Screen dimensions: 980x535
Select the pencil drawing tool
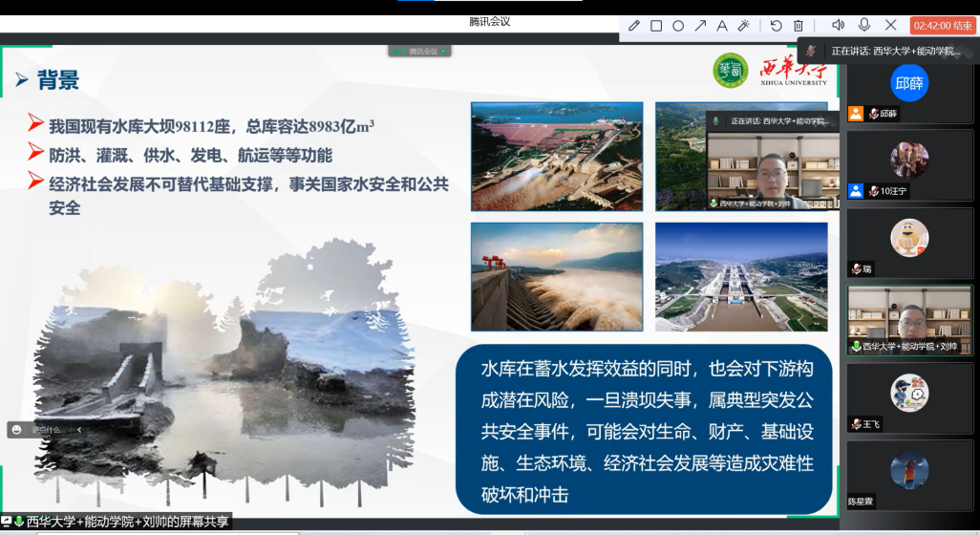pos(634,26)
